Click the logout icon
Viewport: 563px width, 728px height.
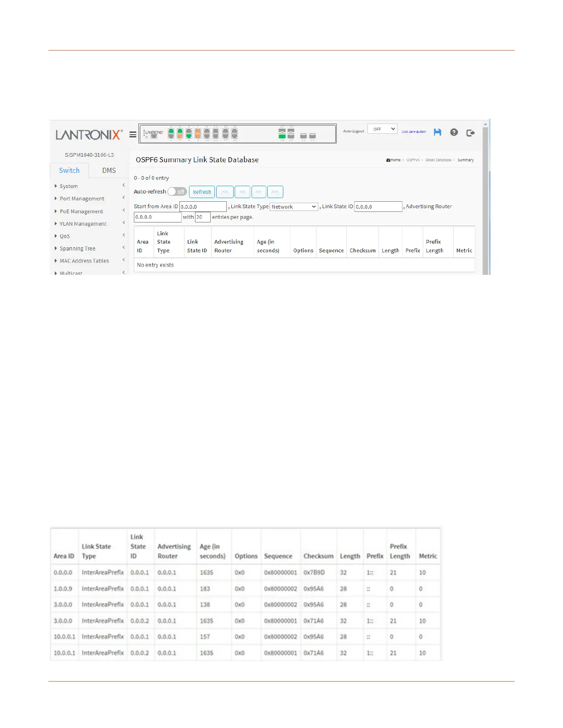tap(470, 133)
